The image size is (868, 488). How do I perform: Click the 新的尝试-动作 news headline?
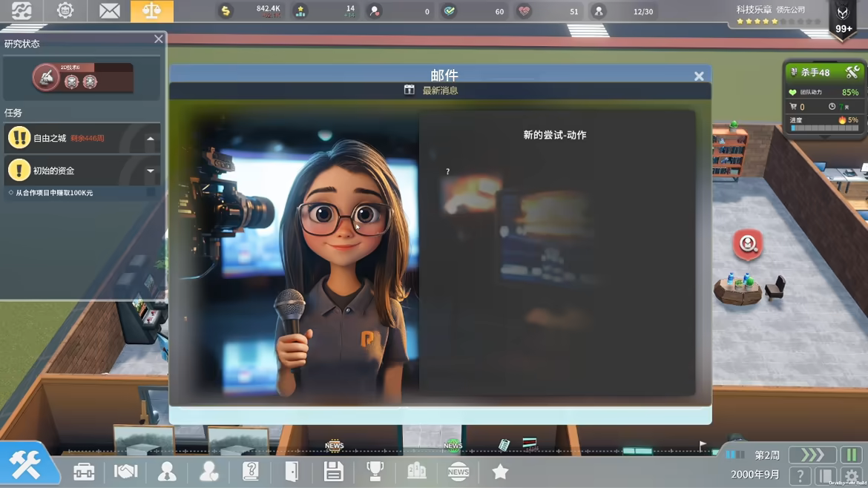(555, 135)
